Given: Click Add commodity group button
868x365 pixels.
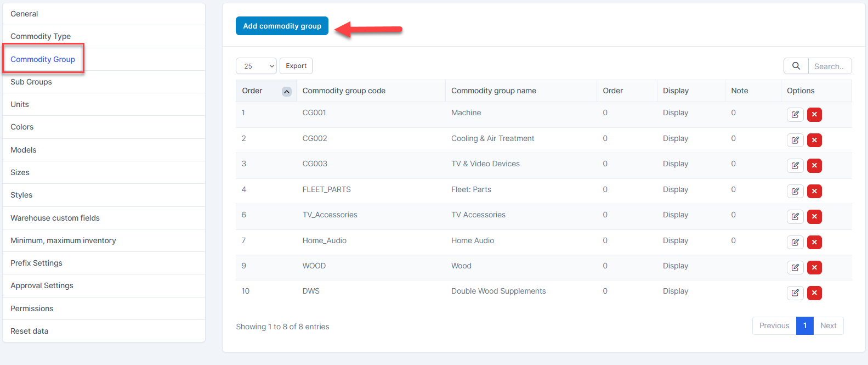Looking at the screenshot, I should click(282, 26).
